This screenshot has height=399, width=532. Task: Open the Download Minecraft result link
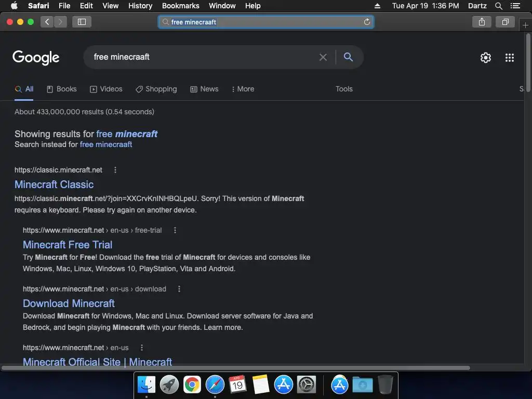pyautogui.click(x=69, y=303)
